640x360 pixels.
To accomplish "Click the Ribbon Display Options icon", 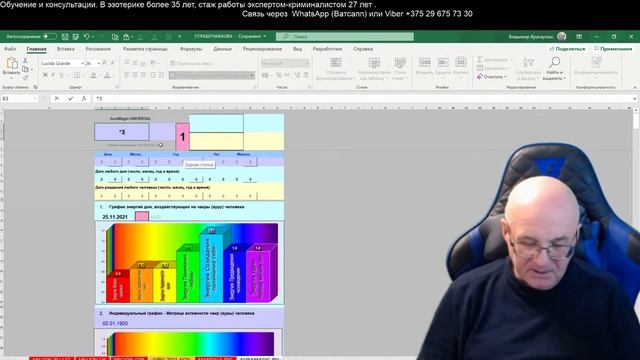I will [x=579, y=36].
